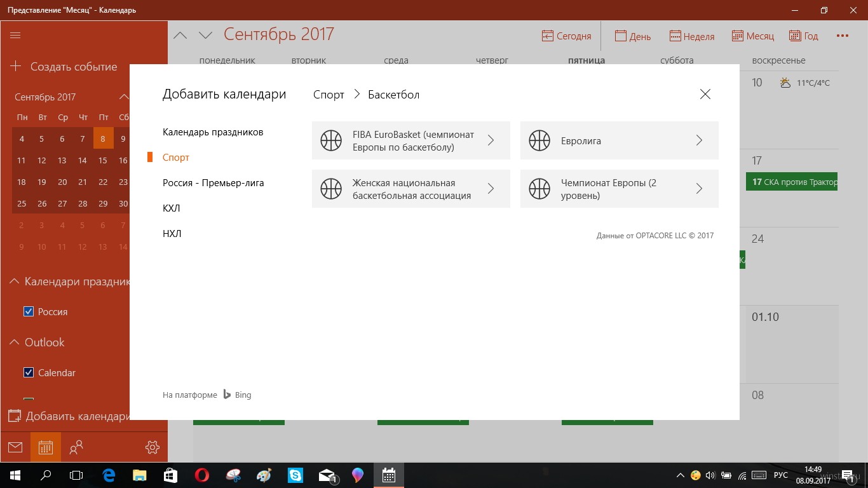Close the Добавить календари dialog
The image size is (868, 488).
705,95
